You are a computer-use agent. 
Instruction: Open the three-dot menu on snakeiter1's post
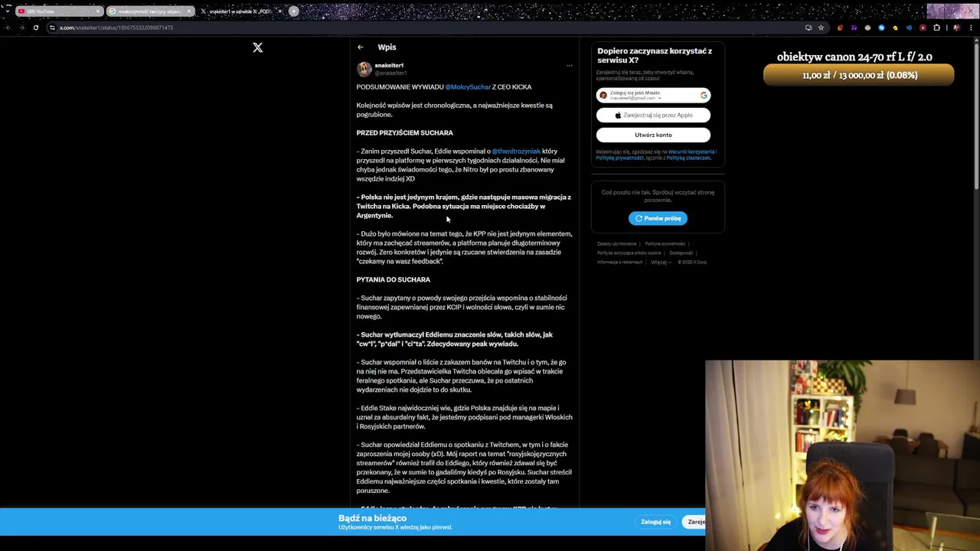point(569,66)
